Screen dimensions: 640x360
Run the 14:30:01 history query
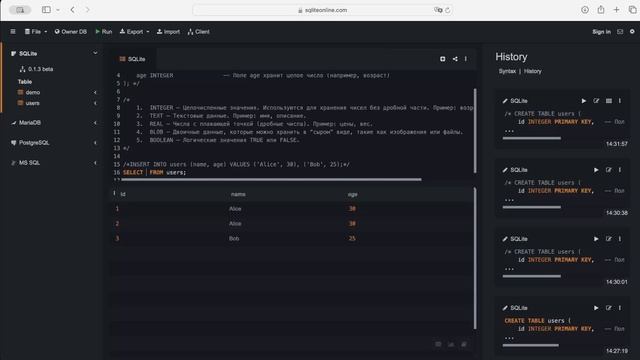[x=596, y=239]
